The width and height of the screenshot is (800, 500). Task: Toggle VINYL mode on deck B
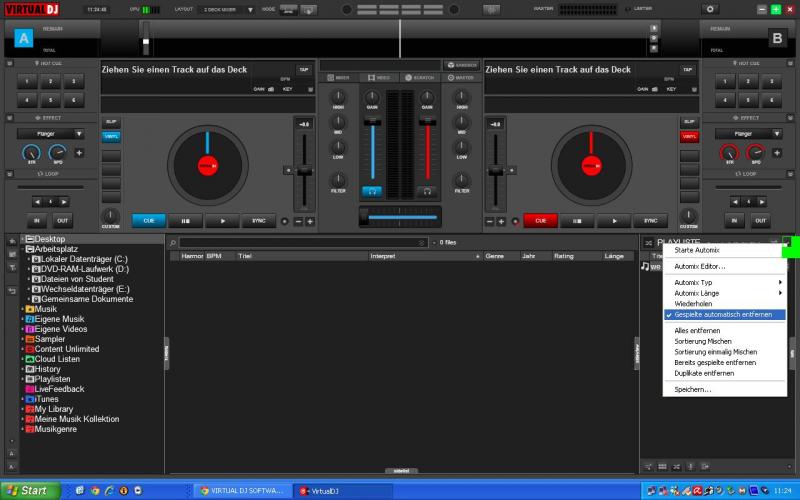pos(689,137)
